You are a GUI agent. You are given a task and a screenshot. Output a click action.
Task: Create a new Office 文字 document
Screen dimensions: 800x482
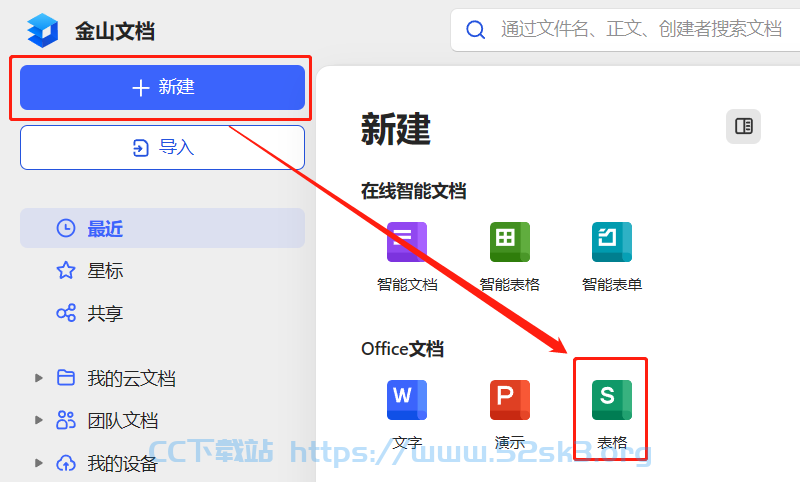click(407, 400)
